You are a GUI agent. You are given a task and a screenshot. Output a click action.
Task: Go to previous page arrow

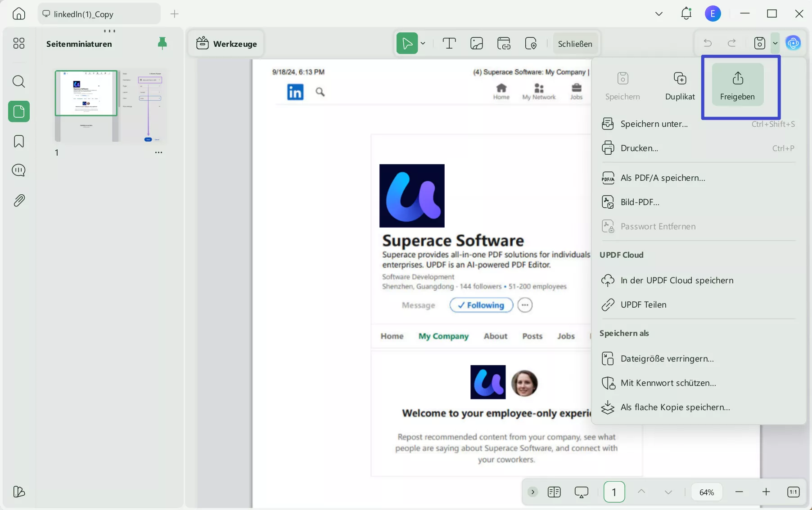[641, 492]
